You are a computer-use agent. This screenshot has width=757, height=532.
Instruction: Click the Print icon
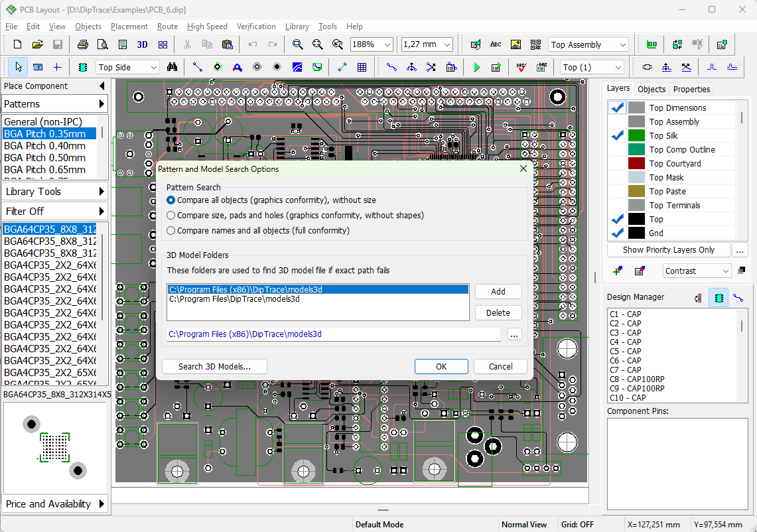[x=82, y=44]
